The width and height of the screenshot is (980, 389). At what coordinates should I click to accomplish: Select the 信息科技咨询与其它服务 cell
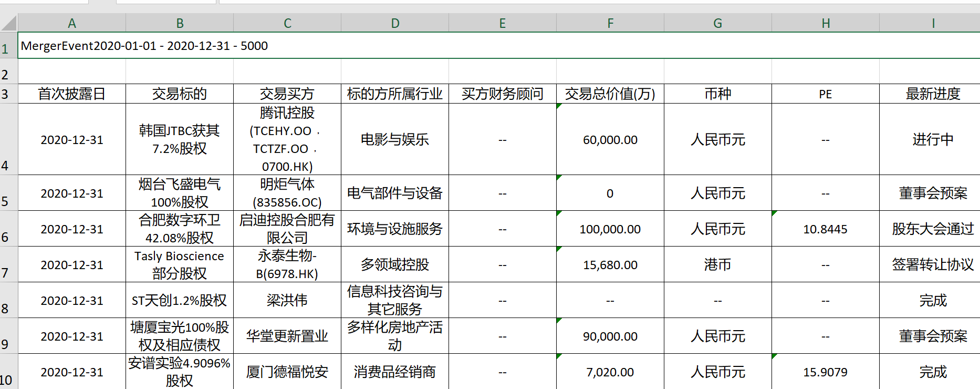395,300
